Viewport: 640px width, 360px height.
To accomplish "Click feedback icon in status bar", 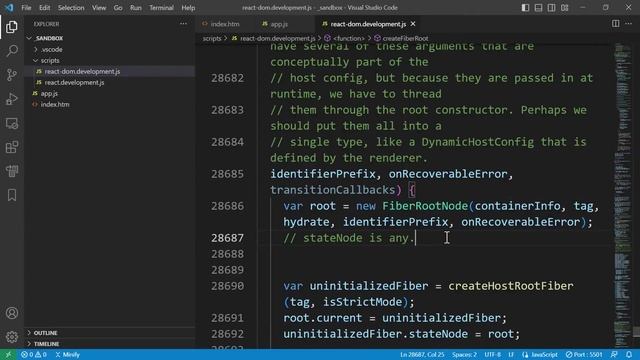I will click(x=614, y=355).
